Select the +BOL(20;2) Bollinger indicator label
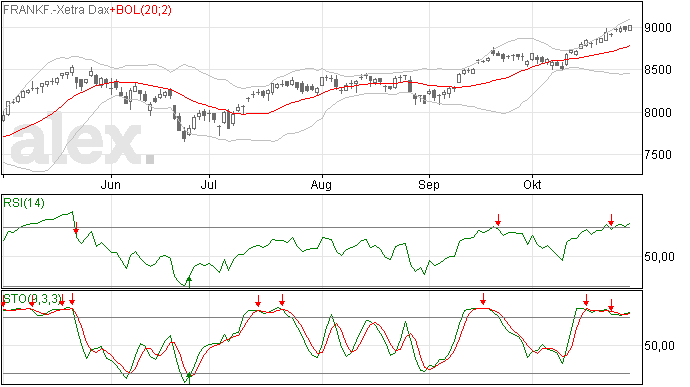 tap(141, 10)
